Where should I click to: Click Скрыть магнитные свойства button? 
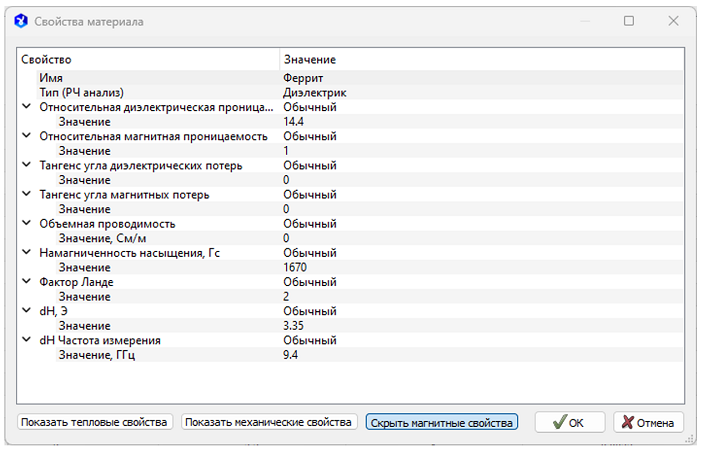click(441, 422)
